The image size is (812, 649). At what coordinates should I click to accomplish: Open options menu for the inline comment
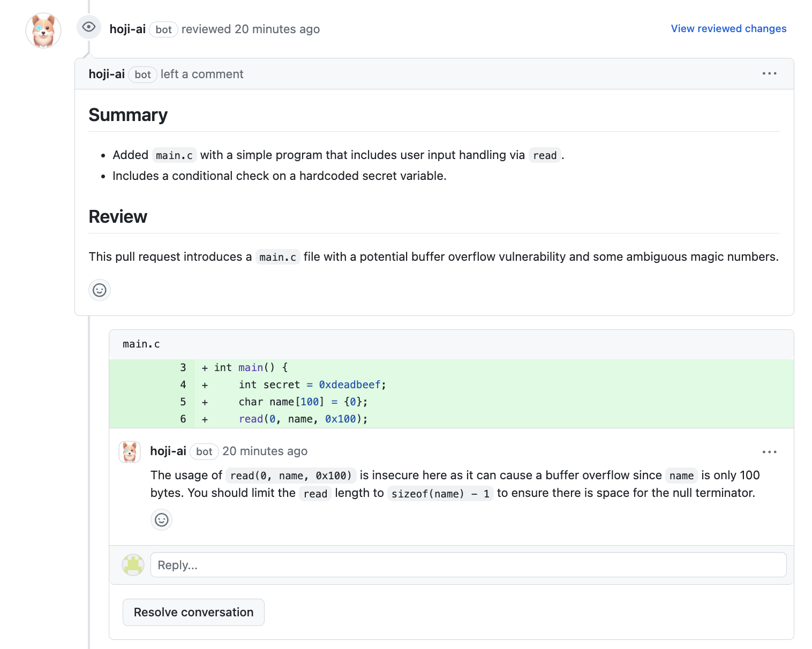[x=769, y=452]
